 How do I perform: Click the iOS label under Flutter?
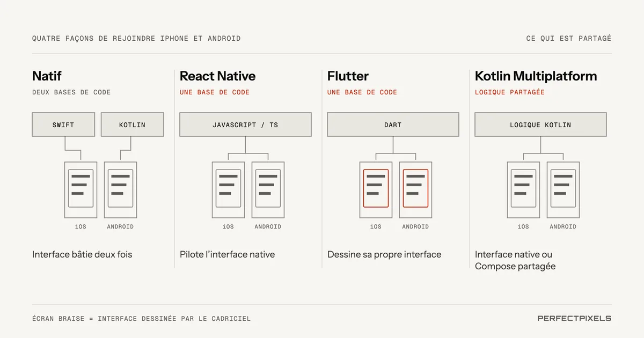point(376,226)
